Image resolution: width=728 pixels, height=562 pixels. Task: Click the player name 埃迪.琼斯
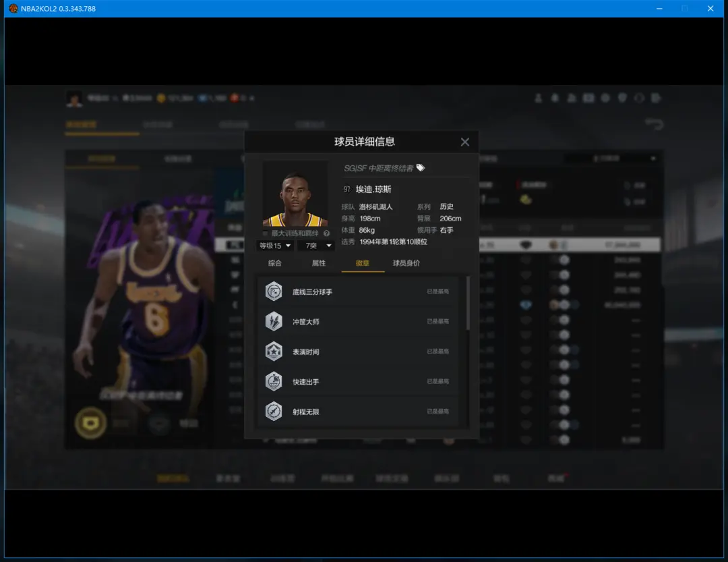(x=373, y=189)
